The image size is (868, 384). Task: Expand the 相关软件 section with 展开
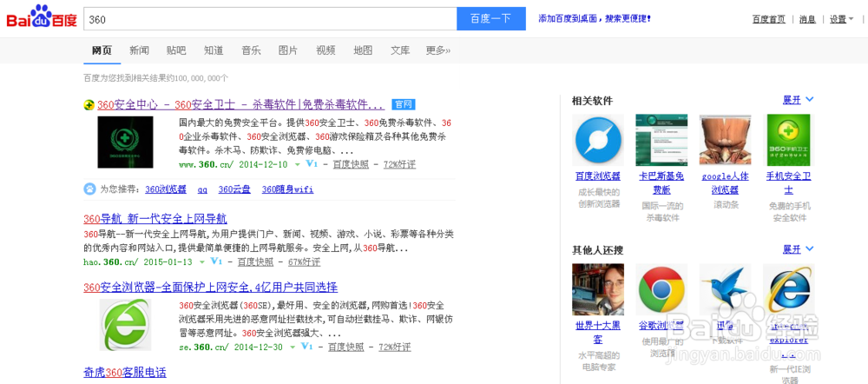[798, 100]
